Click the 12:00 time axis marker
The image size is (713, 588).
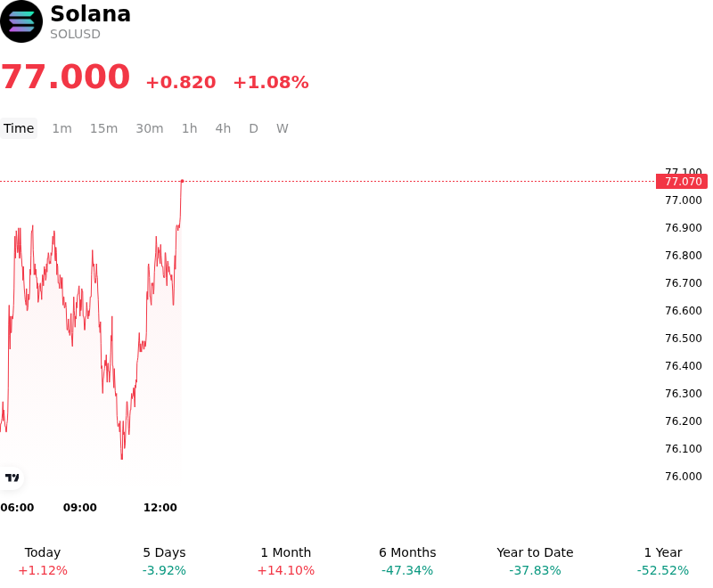160,508
